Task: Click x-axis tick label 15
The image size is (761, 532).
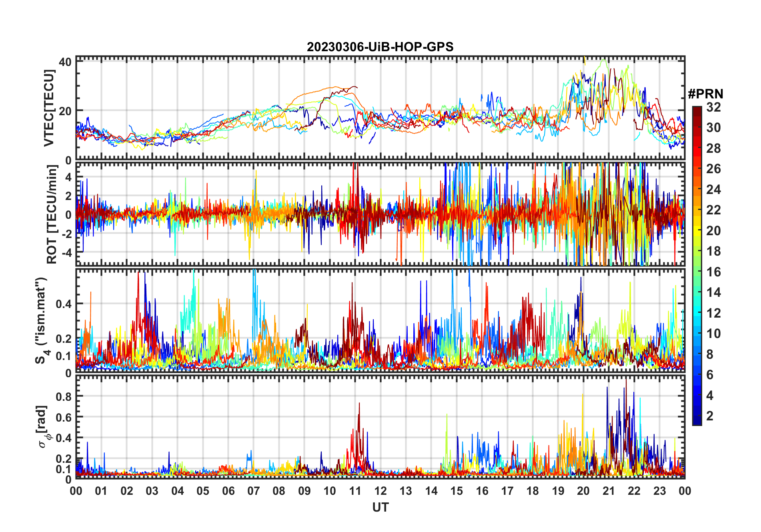Action: click(x=457, y=491)
